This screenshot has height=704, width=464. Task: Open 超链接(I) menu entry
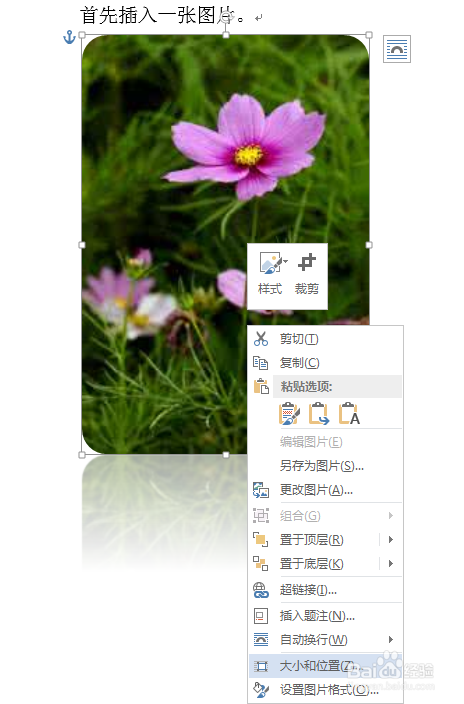(x=326, y=590)
